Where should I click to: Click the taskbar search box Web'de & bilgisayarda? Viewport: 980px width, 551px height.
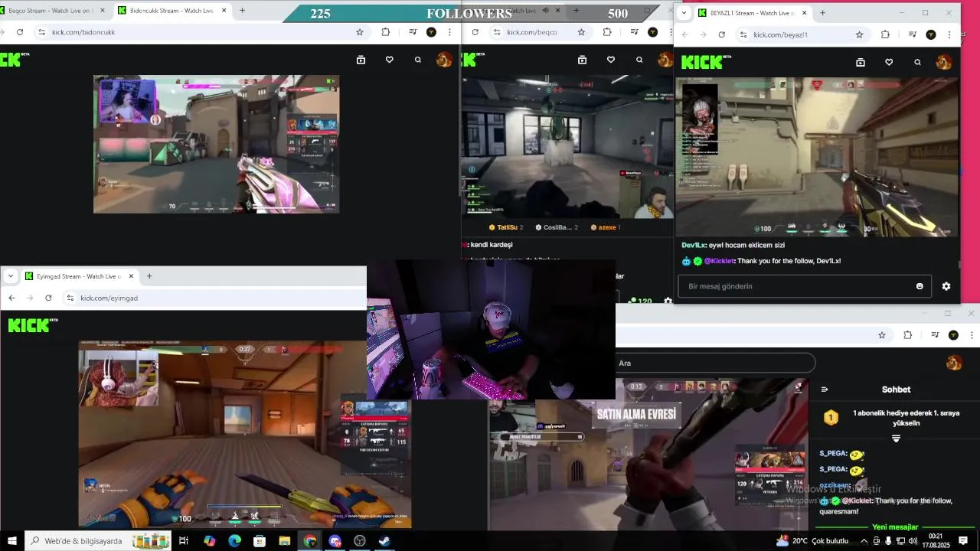(x=99, y=541)
